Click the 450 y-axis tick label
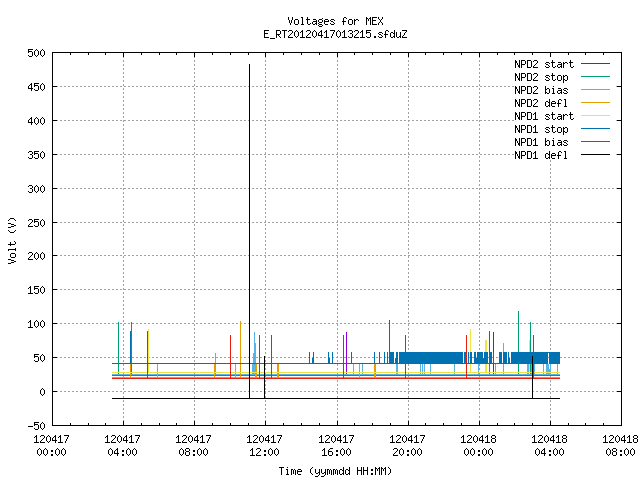This screenshot has width=640, height=480. click(x=36, y=87)
